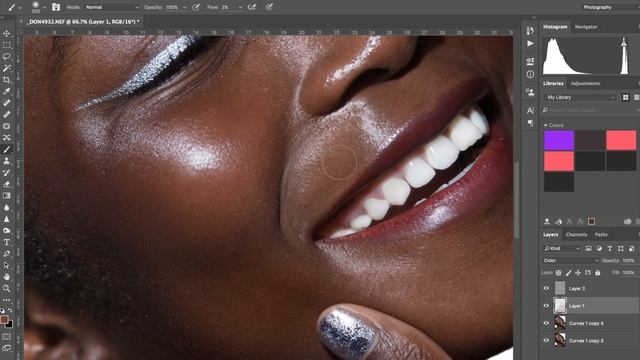
Task: Select the Lasso tool
Action: click(7, 56)
